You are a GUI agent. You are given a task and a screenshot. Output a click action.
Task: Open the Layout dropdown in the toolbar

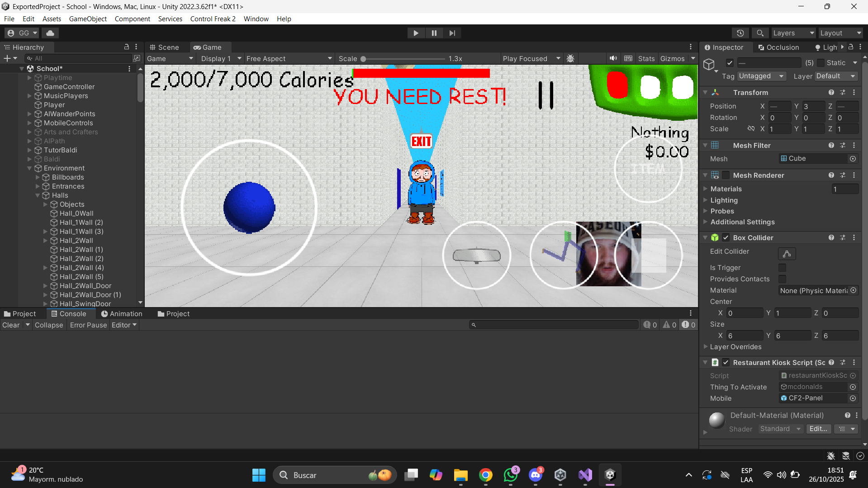(x=840, y=33)
